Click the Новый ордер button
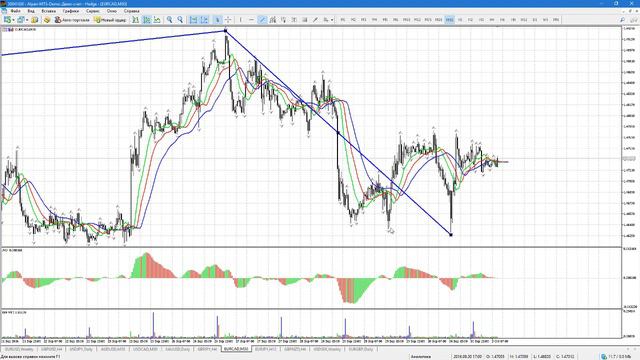Screen dimensions: 640x360 [110, 20]
